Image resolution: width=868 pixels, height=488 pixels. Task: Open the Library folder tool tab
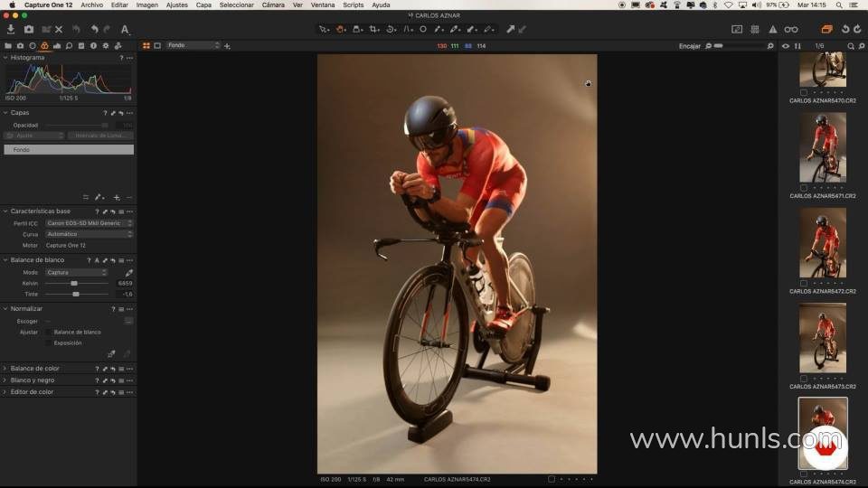click(x=8, y=46)
